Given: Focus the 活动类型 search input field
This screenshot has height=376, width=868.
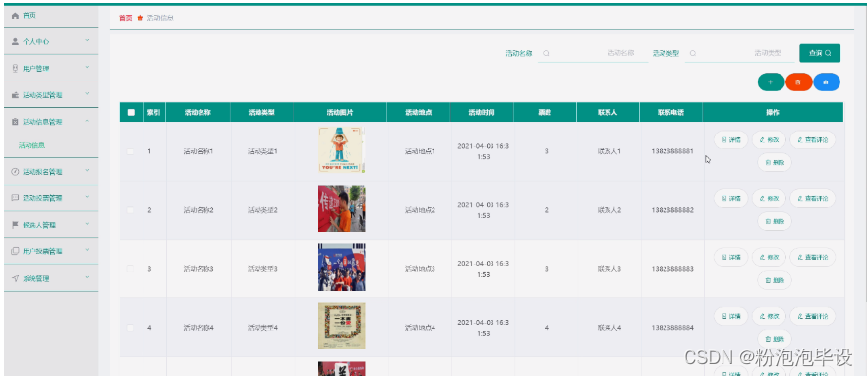Looking at the screenshot, I should tap(739, 53).
